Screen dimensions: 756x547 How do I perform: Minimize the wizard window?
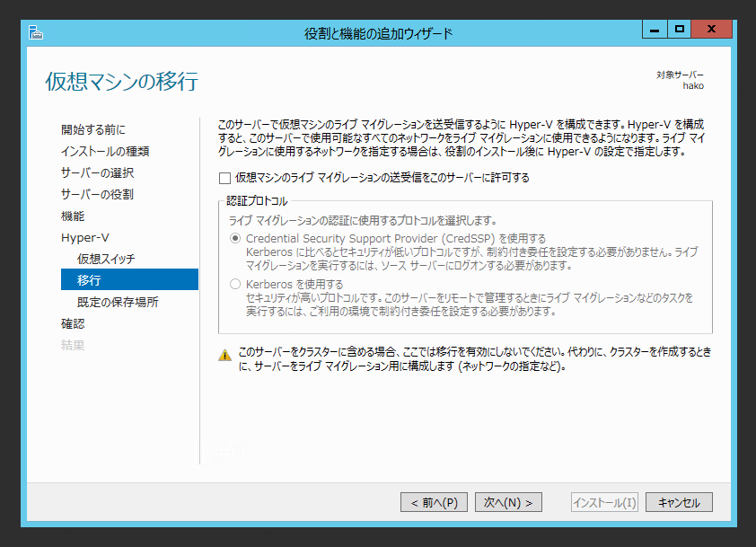pyautogui.click(x=655, y=30)
